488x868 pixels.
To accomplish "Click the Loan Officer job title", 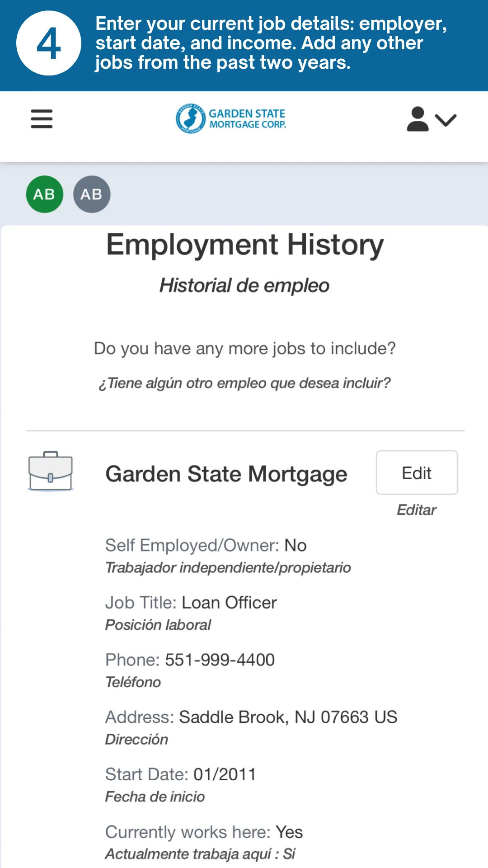I will pyautogui.click(x=229, y=603).
